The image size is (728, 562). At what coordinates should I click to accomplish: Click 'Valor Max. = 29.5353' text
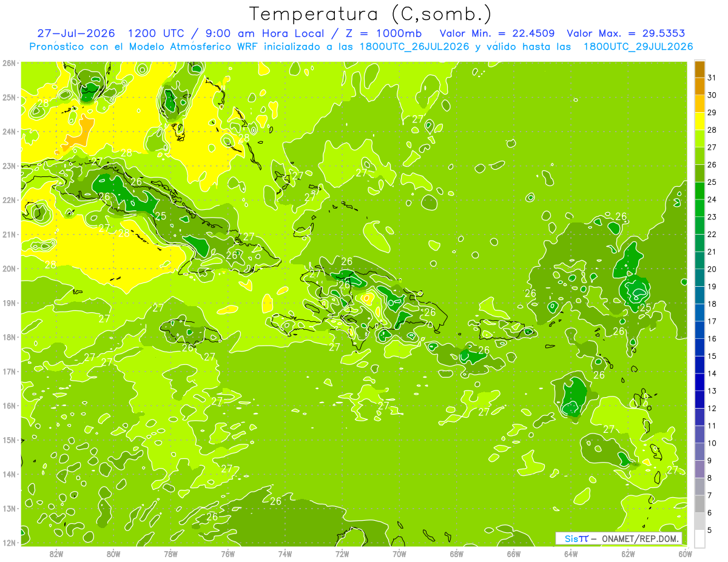(627, 33)
